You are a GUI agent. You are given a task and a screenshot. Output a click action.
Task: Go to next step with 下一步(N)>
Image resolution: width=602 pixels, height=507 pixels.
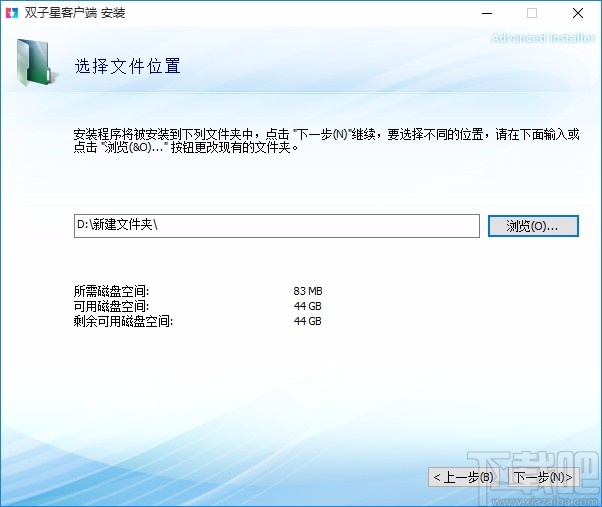click(x=543, y=477)
